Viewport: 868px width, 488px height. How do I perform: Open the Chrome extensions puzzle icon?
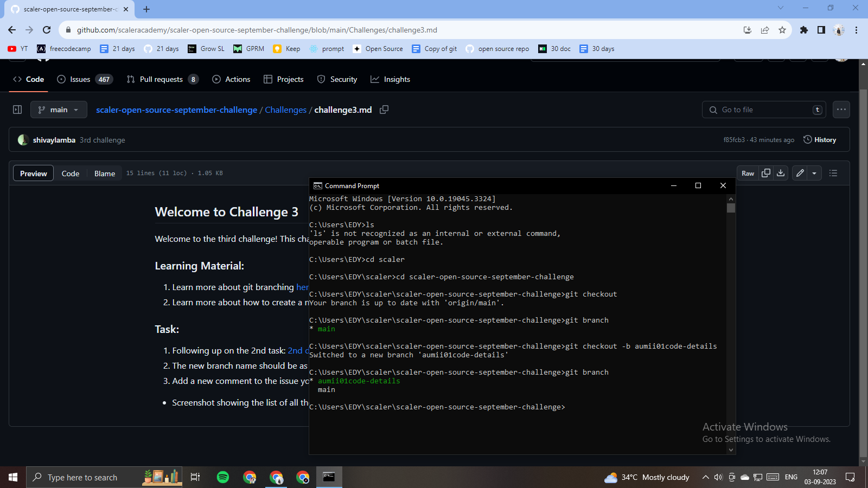pyautogui.click(x=804, y=30)
